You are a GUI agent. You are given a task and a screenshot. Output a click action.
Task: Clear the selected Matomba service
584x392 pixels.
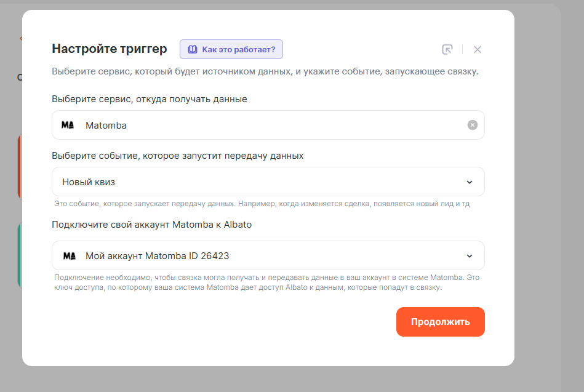point(473,125)
